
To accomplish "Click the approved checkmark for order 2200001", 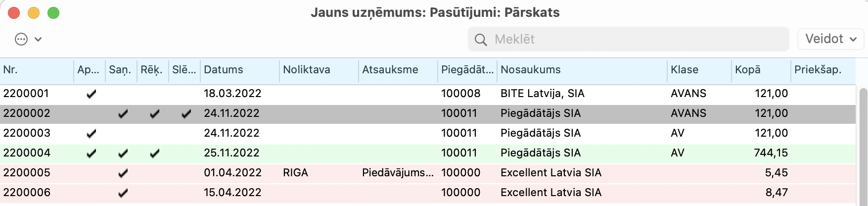I will (91, 94).
